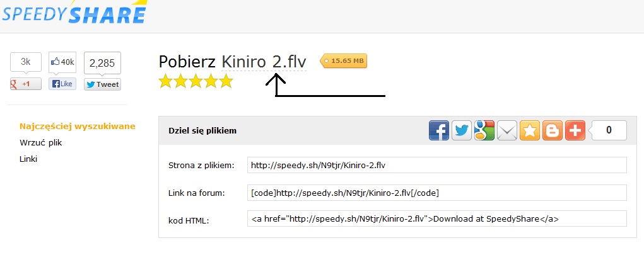Screen dimensions: 644x255
Task: Download the Kiniro 2.flv file link
Action: 264,62
